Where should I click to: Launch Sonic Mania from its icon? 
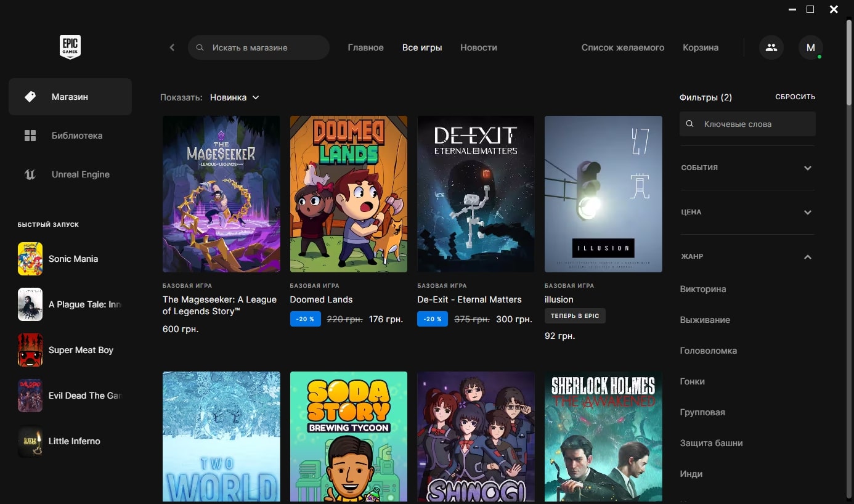point(30,259)
